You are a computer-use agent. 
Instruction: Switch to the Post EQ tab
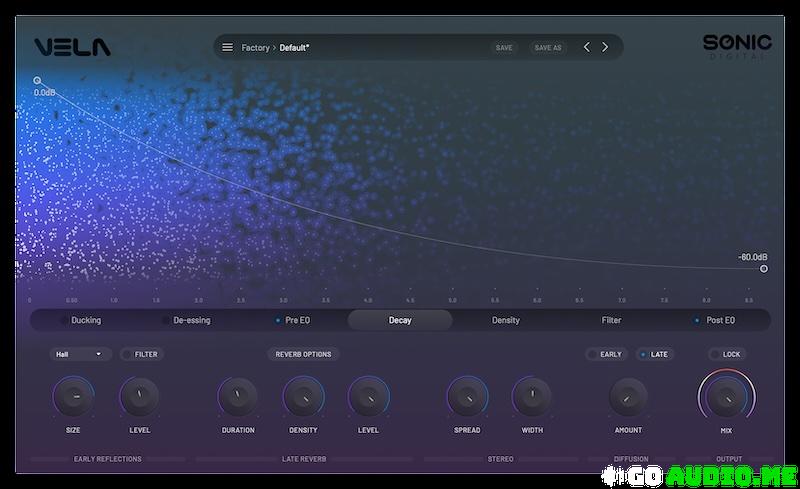click(720, 320)
